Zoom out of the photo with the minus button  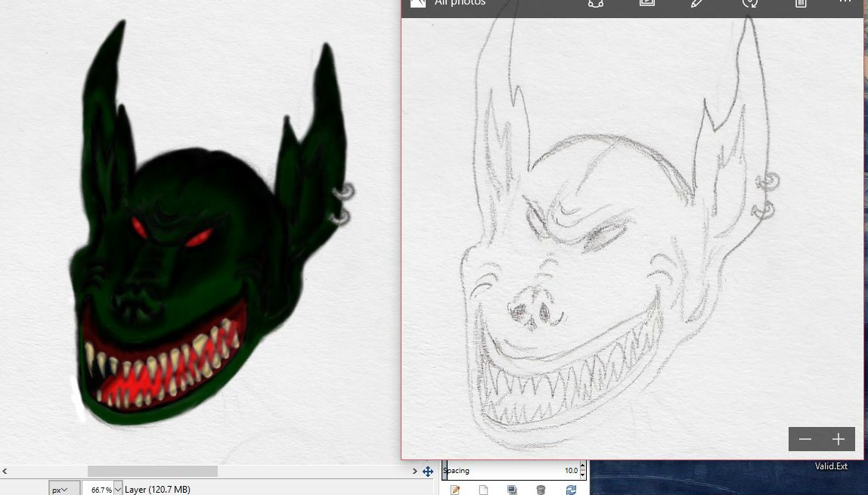point(805,439)
